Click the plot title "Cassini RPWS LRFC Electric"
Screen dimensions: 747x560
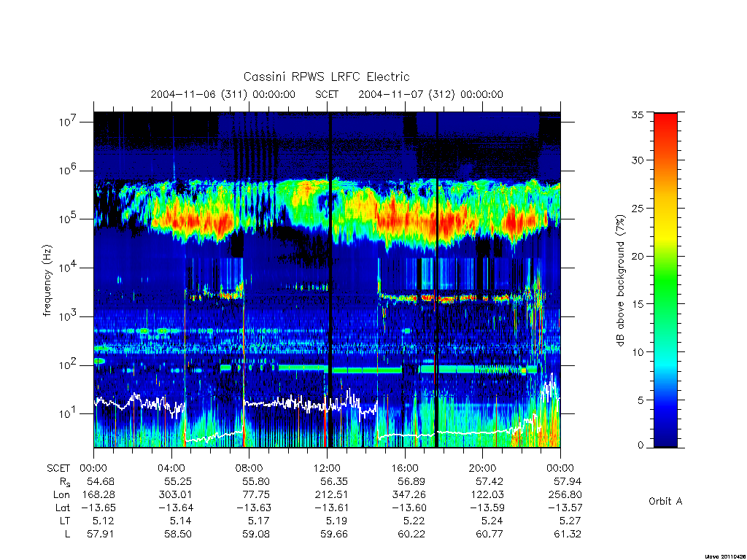click(326, 77)
